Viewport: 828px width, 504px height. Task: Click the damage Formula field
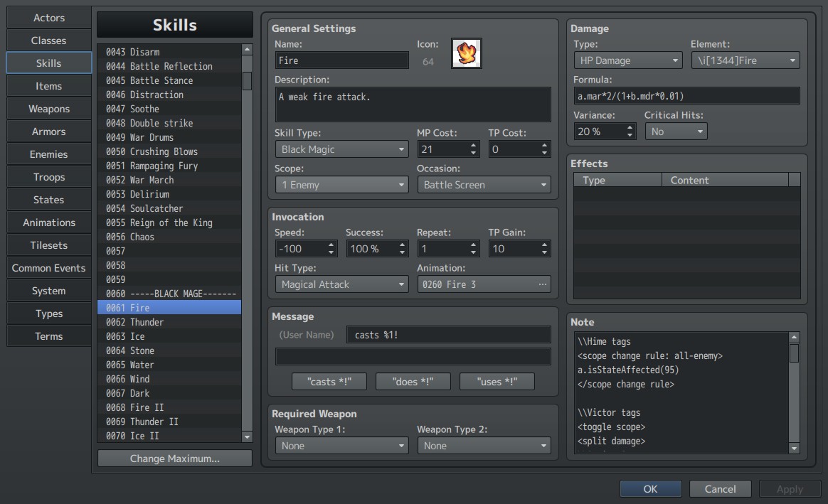click(686, 96)
